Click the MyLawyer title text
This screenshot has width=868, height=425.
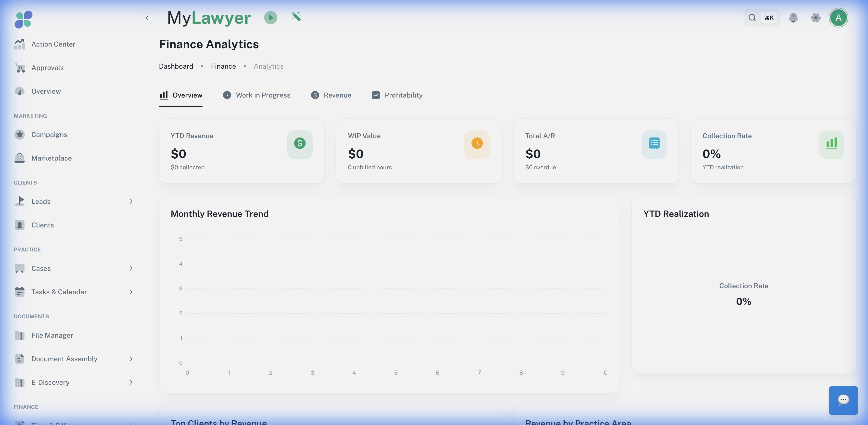coord(209,17)
